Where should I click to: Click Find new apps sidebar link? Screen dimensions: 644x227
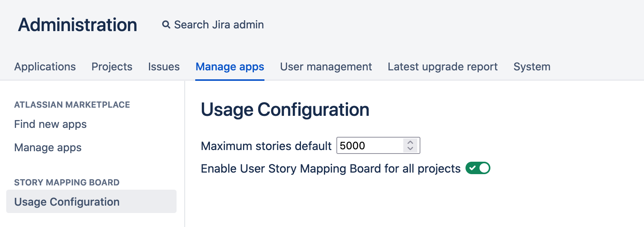pos(51,124)
